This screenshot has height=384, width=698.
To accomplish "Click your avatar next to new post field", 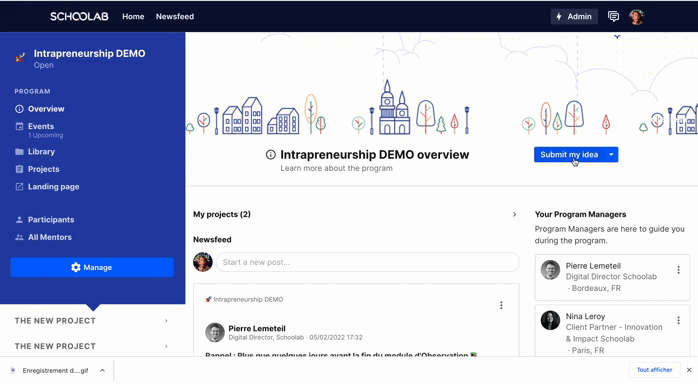I will click(x=203, y=262).
